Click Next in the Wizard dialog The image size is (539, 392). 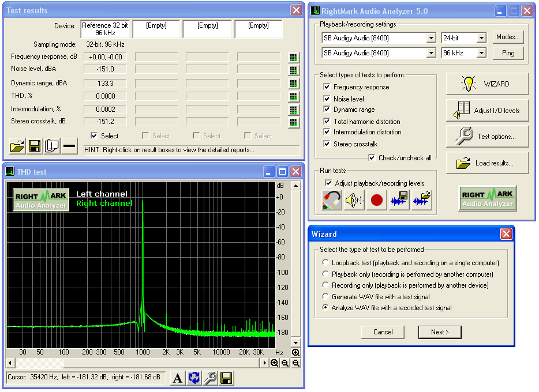pos(440,332)
